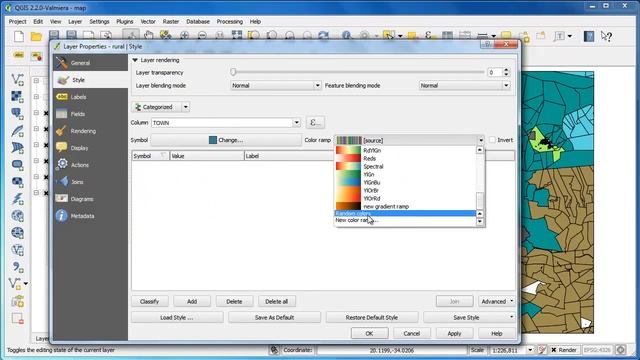
Task: Open the Settings menu
Action: pos(99,22)
